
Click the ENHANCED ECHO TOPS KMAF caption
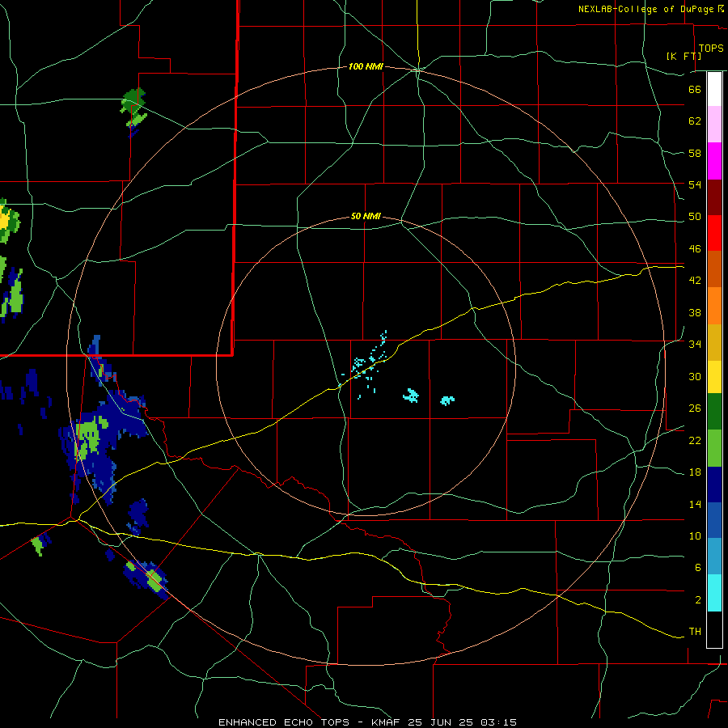click(x=367, y=722)
